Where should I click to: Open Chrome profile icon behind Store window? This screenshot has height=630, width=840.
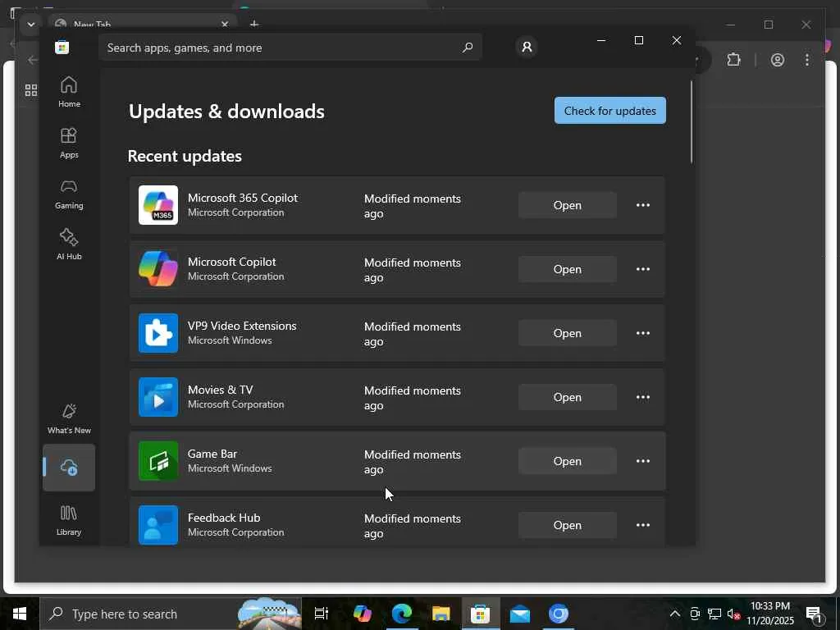tap(778, 59)
